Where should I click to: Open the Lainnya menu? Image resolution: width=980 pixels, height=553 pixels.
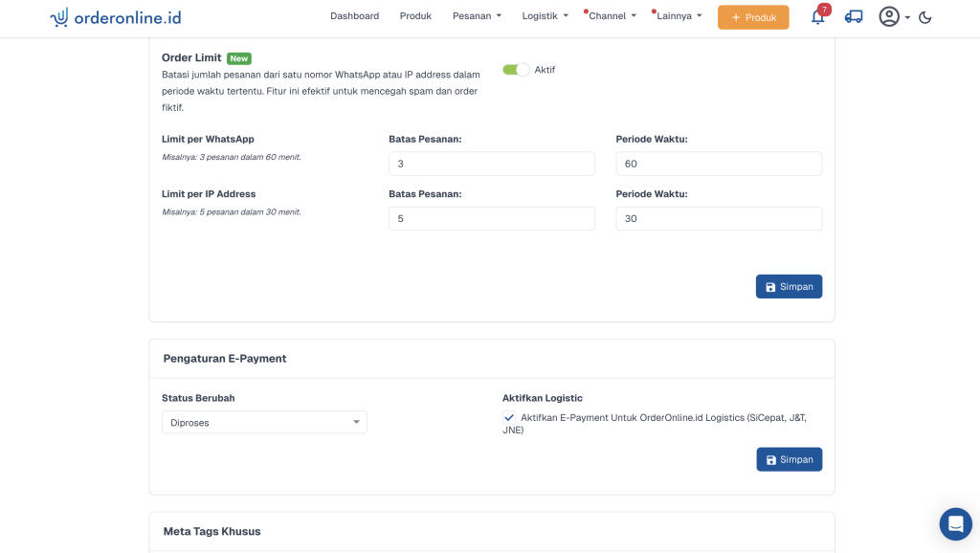pos(679,16)
